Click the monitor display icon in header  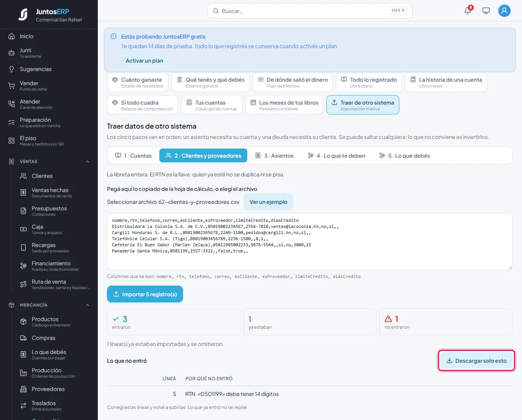(x=486, y=11)
